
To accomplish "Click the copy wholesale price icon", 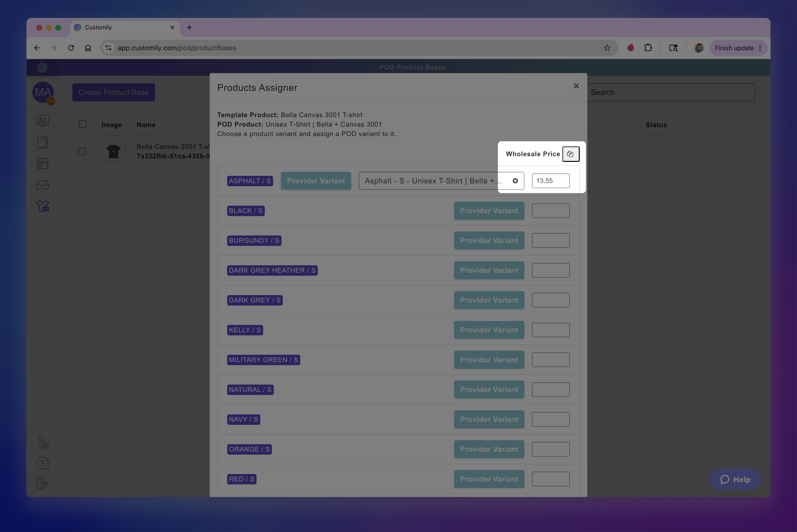I will [x=570, y=154].
